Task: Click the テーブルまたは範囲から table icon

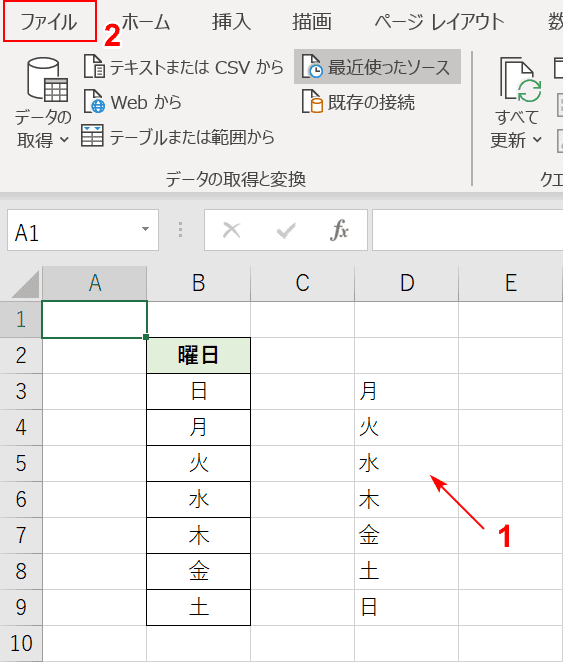Action: pyautogui.click(x=92, y=136)
